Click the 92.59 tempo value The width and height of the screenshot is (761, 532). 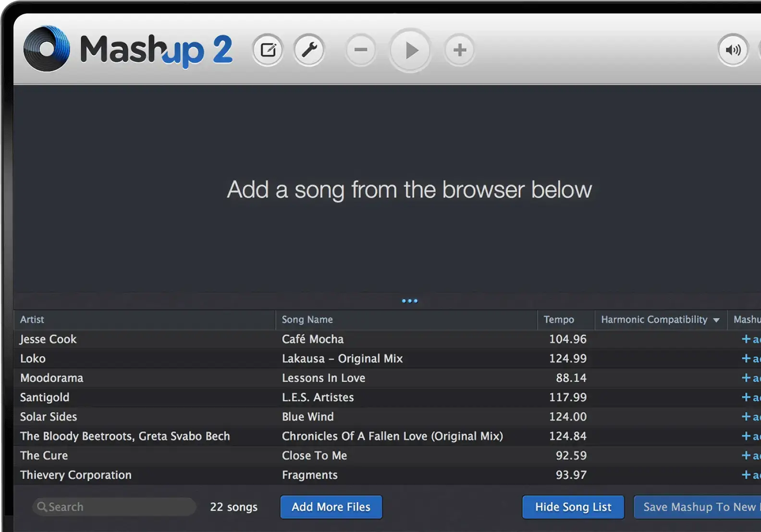[x=571, y=456]
